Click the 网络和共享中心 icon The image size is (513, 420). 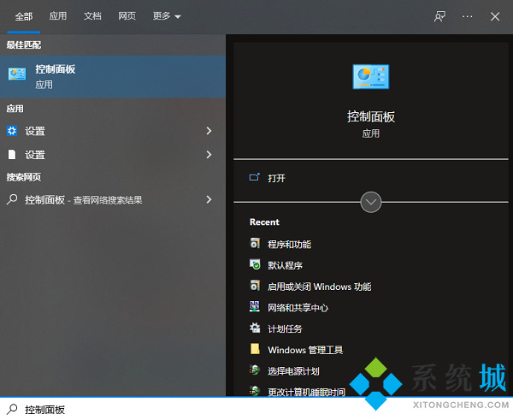click(x=255, y=306)
